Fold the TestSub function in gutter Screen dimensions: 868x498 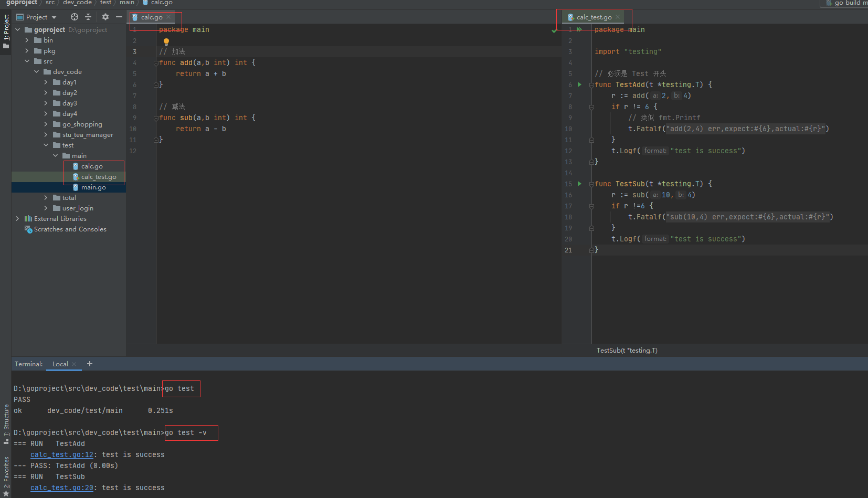point(591,184)
